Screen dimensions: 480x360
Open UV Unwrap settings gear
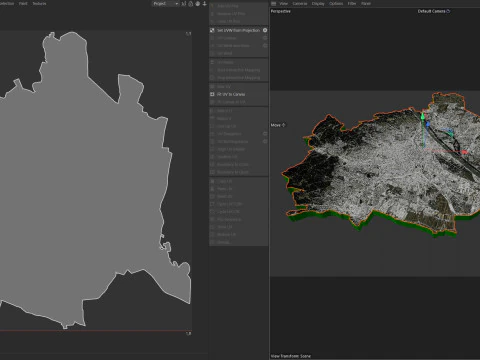(265, 38)
